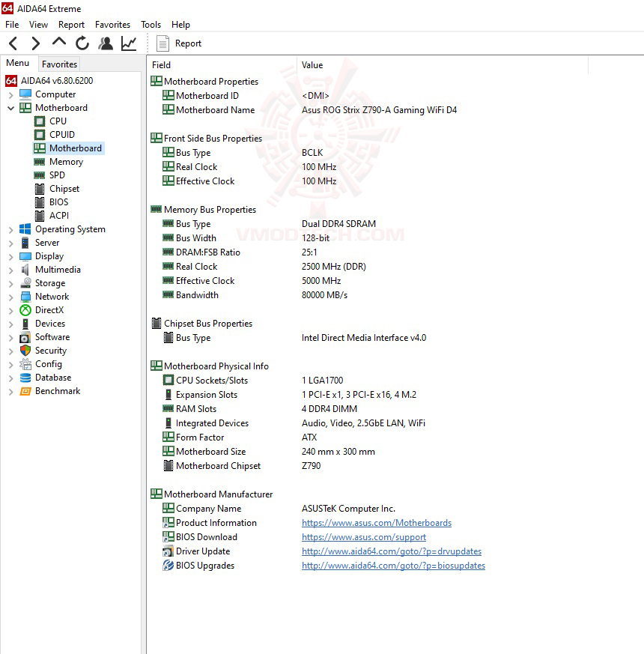Open the File menu

click(x=12, y=25)
